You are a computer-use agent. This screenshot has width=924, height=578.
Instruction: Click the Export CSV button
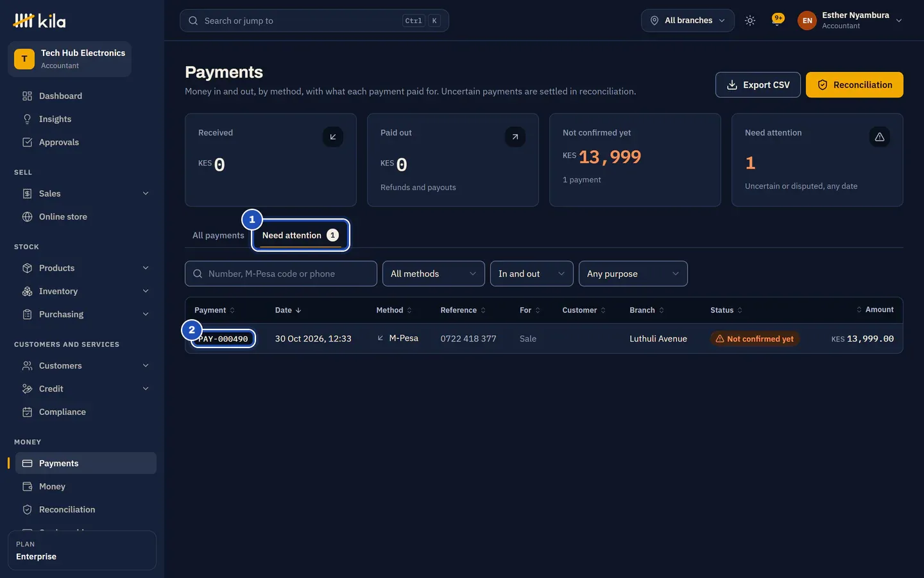758,85
